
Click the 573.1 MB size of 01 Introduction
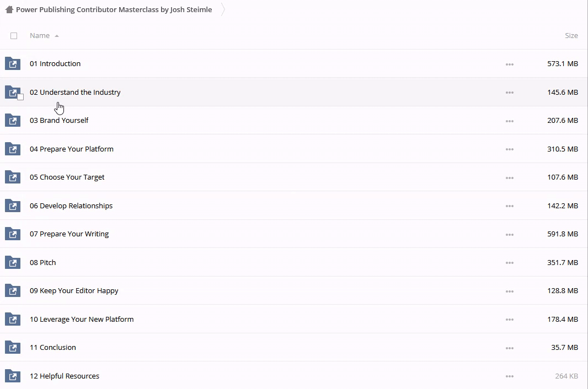tap(562, 64)
